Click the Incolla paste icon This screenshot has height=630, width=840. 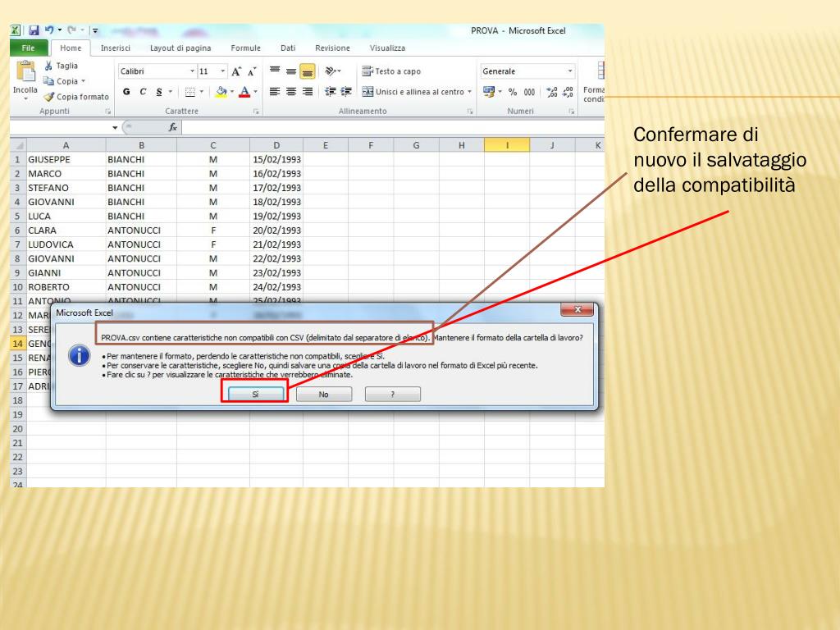click(25, 71)
